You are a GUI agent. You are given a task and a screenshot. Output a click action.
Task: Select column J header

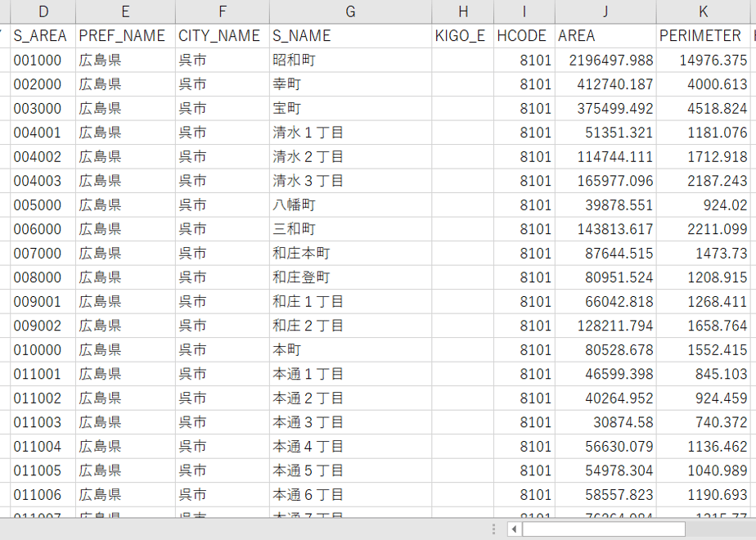pyautogui.click(x=605, y=11)
